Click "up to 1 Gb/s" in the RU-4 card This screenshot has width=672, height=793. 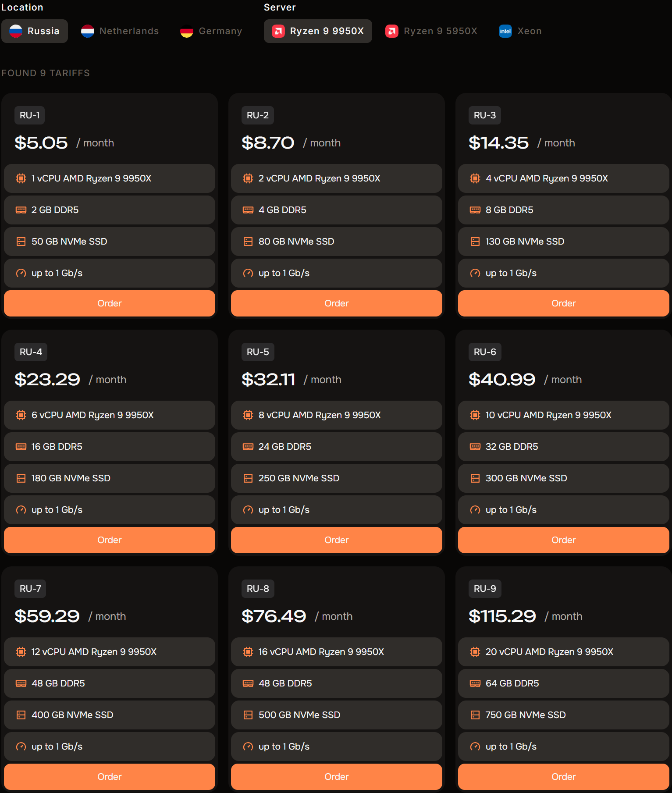[57, 510]
